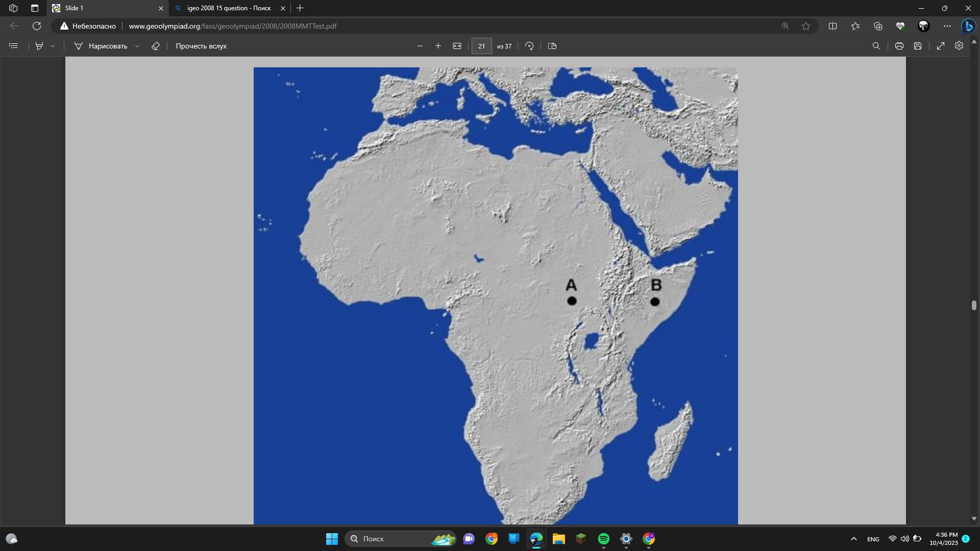Save the PDF file
Image resolution: width=980 pixels, height=551 pixels.
coord(918,46)
